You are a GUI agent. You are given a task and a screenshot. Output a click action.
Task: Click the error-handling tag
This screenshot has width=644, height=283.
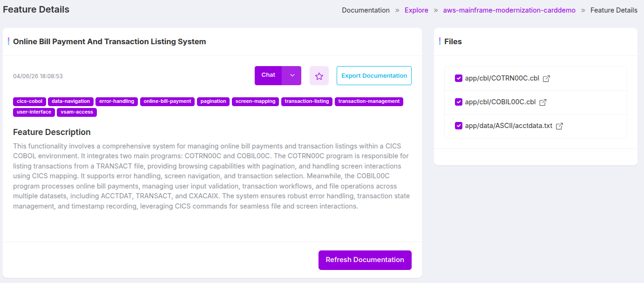116,101
